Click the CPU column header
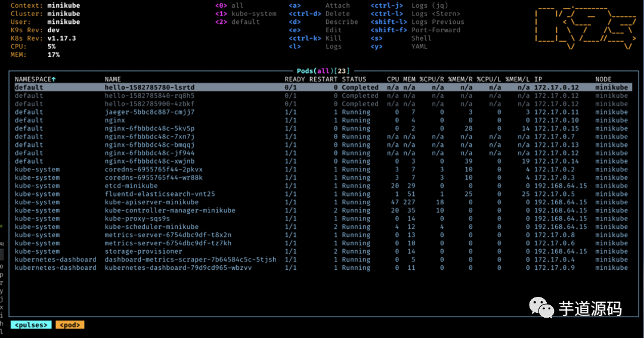644x338 pixels. click(x=392, y=79)
